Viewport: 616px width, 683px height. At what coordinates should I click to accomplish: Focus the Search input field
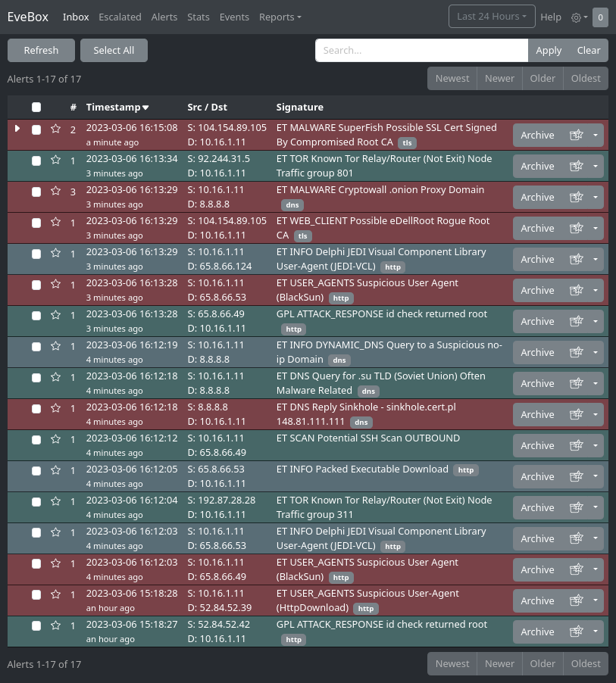tap(421, 50)
